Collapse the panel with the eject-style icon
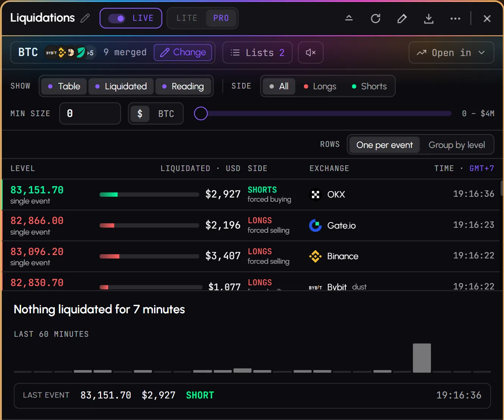The height and width of the screenshot is (420, 504). [349, 18]
